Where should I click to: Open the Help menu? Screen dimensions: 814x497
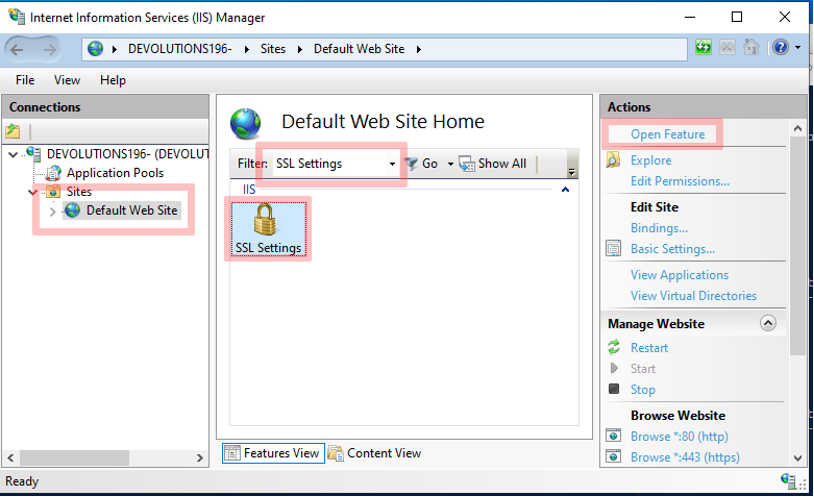pyautogui.click(x=113, y=80)
